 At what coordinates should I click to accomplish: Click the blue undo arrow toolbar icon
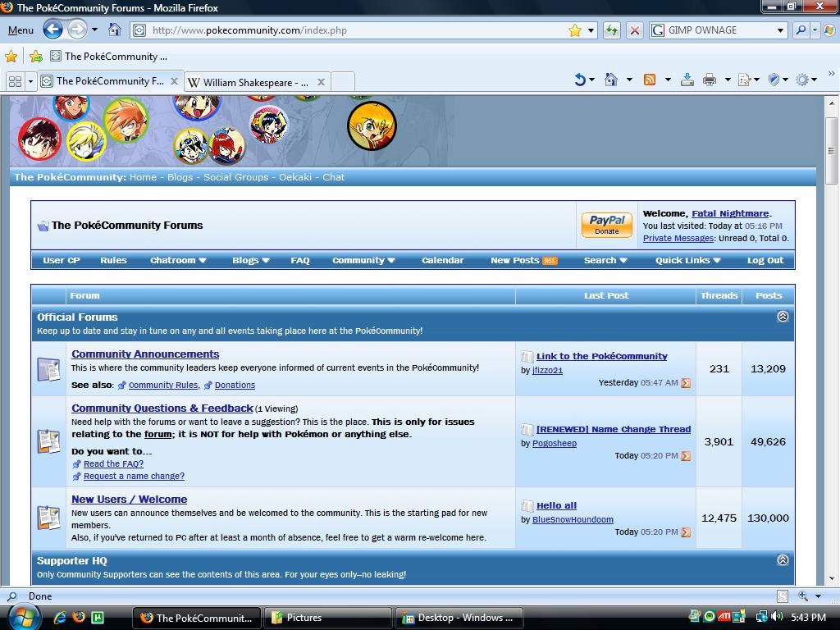click(x=580, y=80)
